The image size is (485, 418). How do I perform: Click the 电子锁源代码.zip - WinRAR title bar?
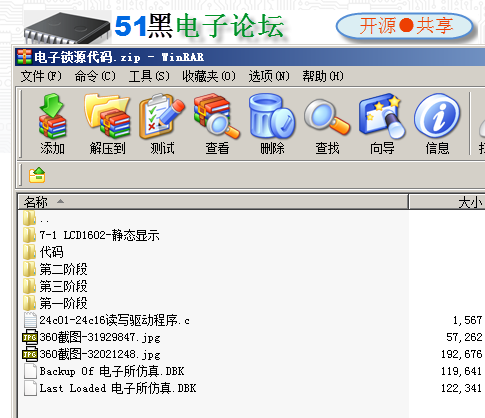coord(250,57)
